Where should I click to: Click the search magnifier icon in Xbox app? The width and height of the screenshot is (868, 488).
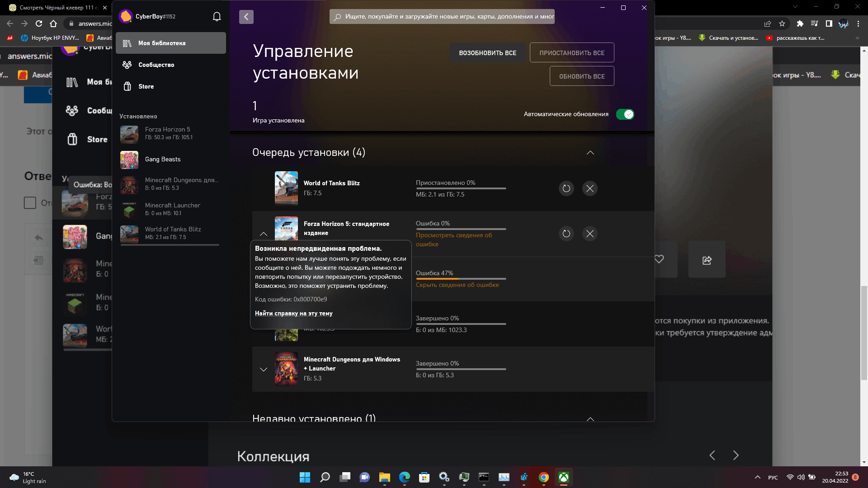point(337,17)
